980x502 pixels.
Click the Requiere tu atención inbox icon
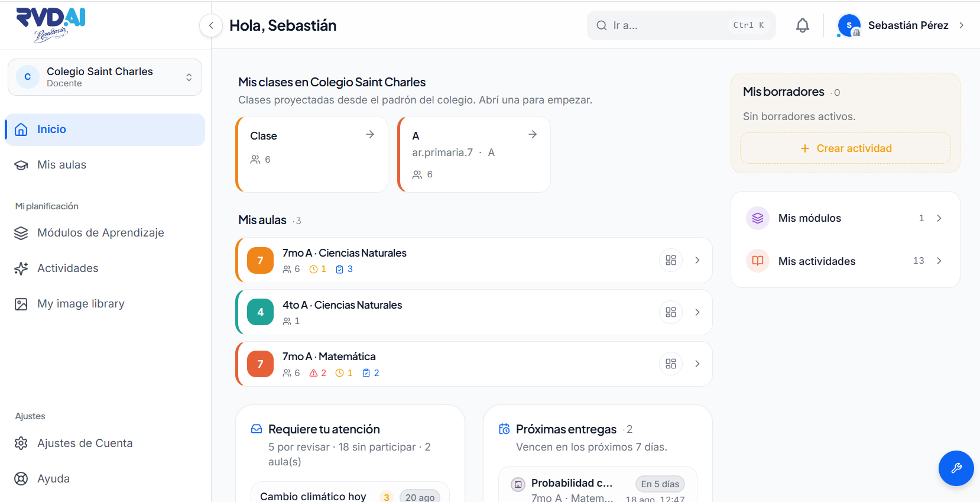257,429
